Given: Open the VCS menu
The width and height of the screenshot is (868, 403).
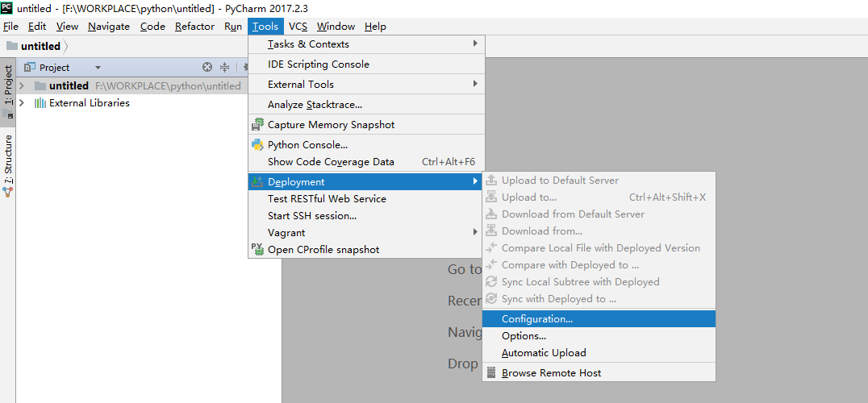Looking at the screenshot, I should click(x=298, y=27).
